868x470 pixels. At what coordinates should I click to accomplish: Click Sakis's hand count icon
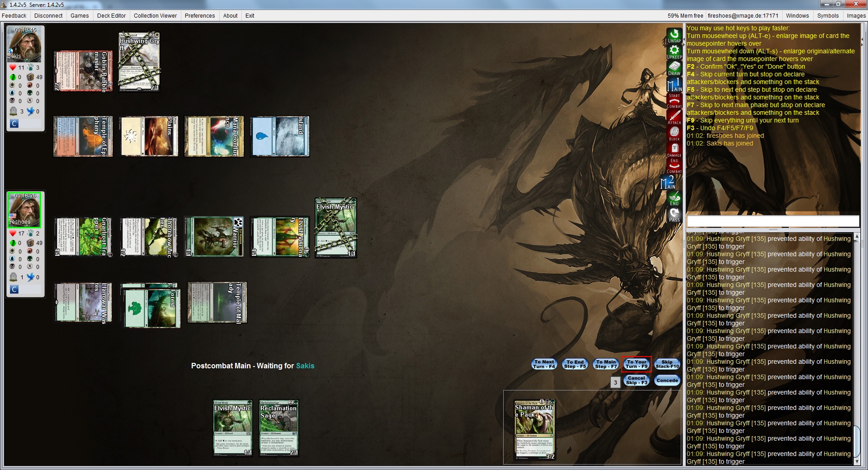[30, 67]
